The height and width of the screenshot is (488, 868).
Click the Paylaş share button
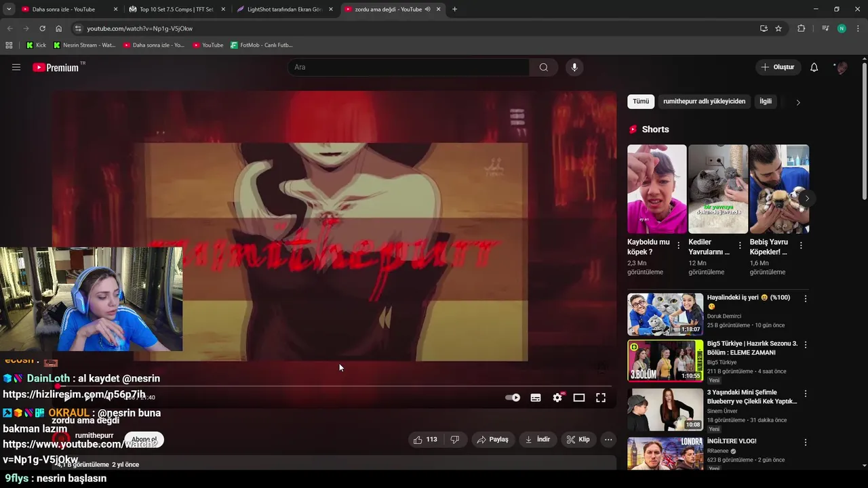[x=492, y=439]
